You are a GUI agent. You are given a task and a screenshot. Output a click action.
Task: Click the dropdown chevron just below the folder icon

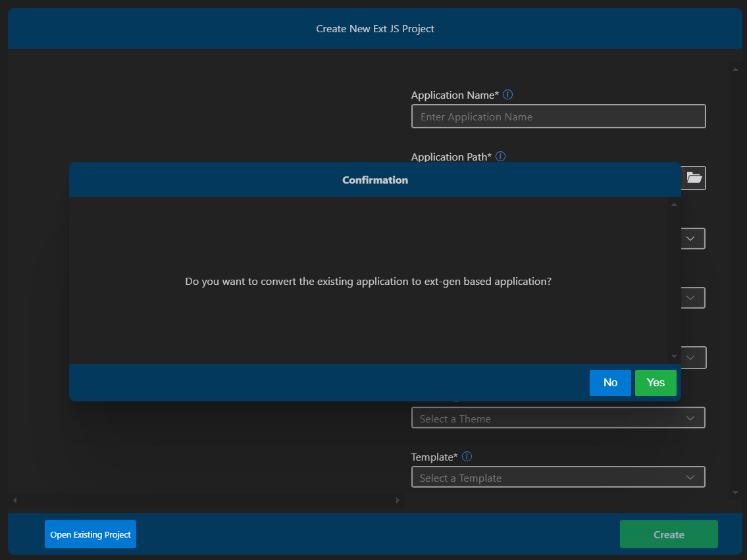pyautogui.click(x=690, y=238)
